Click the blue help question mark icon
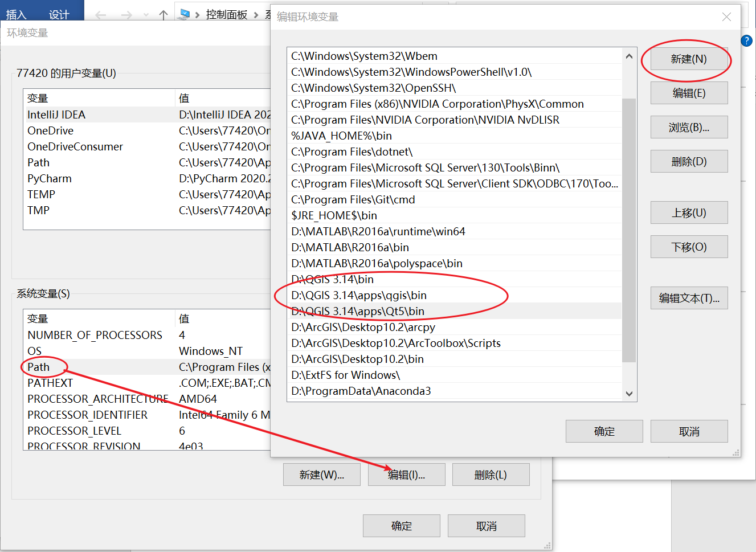This screenshot has width=756, height=552. point(747,40)
